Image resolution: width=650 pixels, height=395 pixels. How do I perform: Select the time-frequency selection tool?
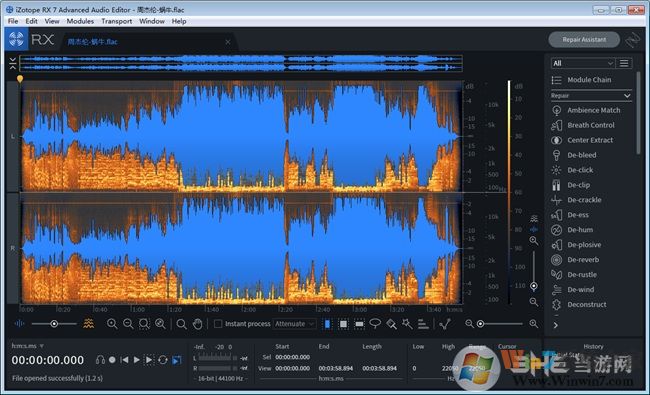pyautogui.click(x=343, y=324)
